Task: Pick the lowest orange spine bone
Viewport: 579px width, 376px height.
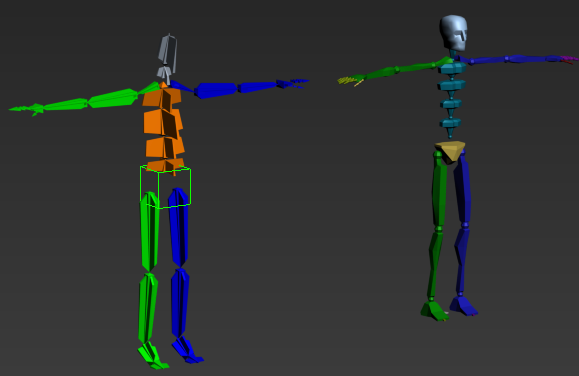Action: 165,165
